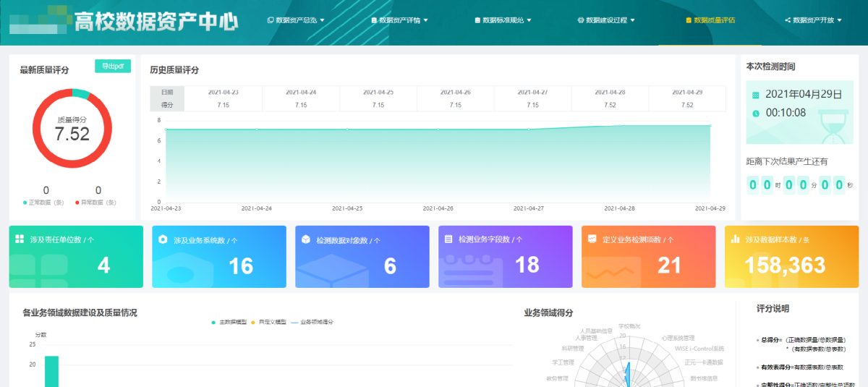The image size is (868, 387).
Task: Click the 高校数据资产中心 site title
Action: pyautogui.click(x=156, y=22)
